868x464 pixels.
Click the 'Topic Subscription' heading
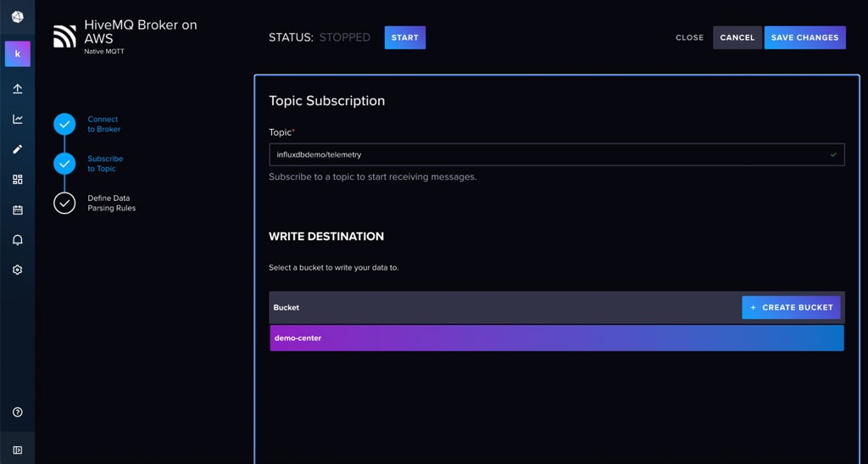click(326, 101)
